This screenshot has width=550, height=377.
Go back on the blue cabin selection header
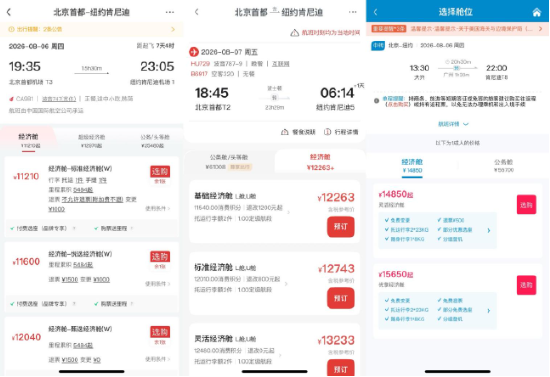coord(376,12)
